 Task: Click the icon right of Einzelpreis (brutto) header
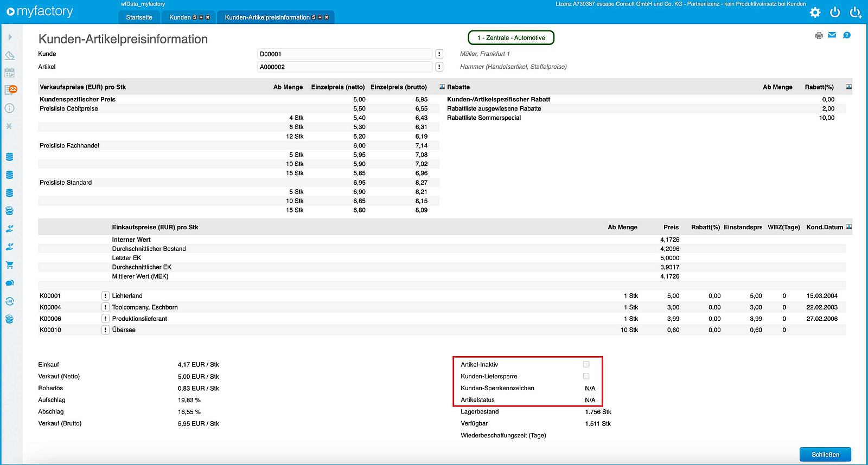tap(442, 87)
